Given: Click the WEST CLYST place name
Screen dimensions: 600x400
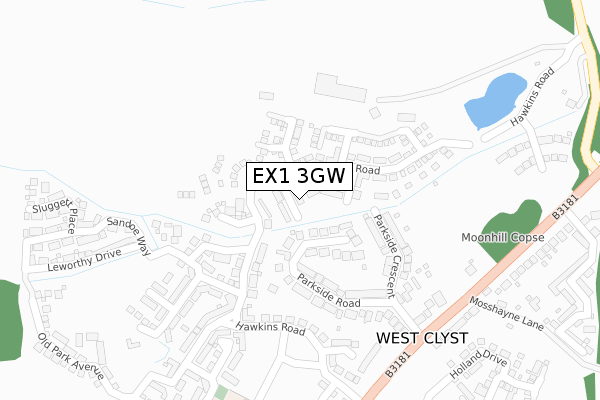Looking at the screenshot, I should [x=422, y=338].
